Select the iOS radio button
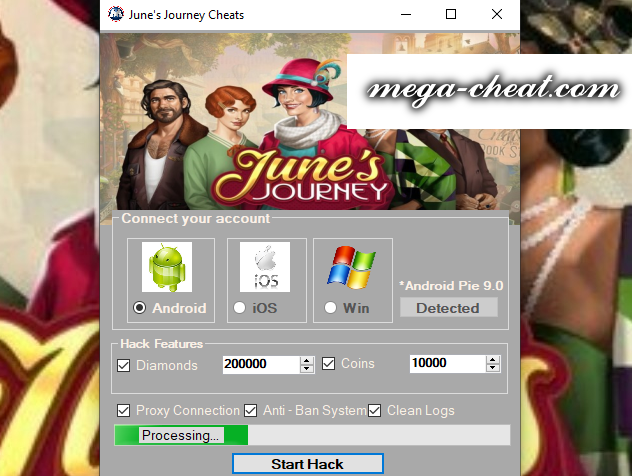Screen dimensions: 632x476 tap(239, 308)
